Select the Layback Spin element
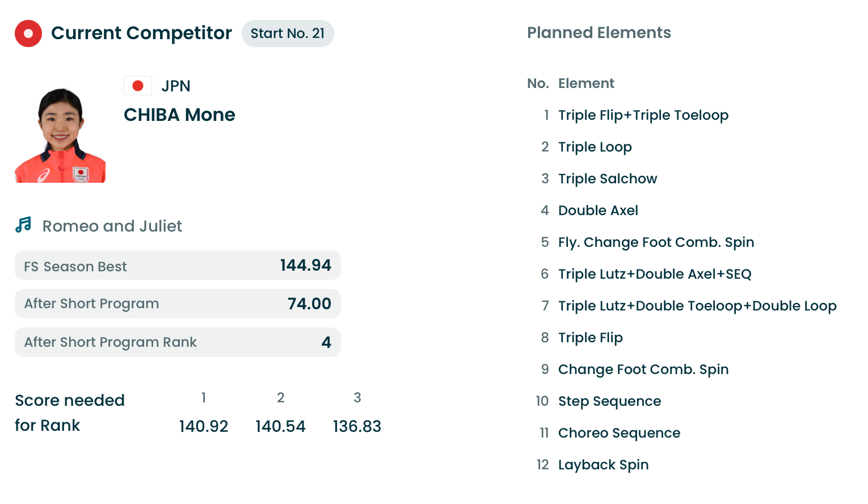Screen dimensions: 868x504 (603, 465)
